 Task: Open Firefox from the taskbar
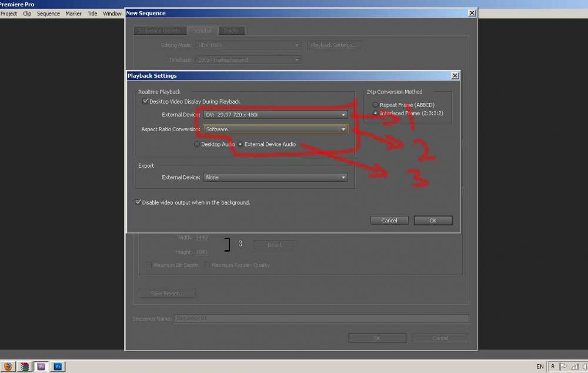8,367
